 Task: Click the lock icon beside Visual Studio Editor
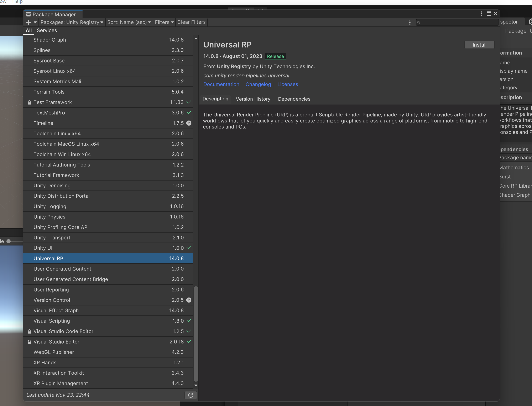coord(29,342)
